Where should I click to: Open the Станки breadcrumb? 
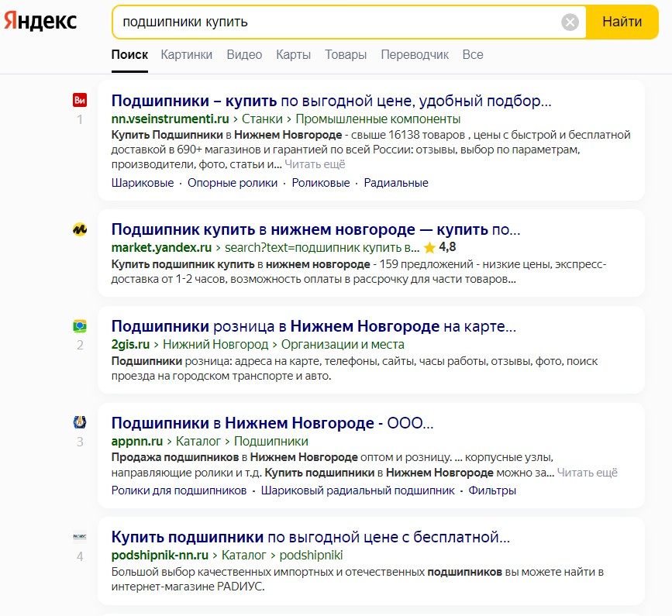point(262,119)
